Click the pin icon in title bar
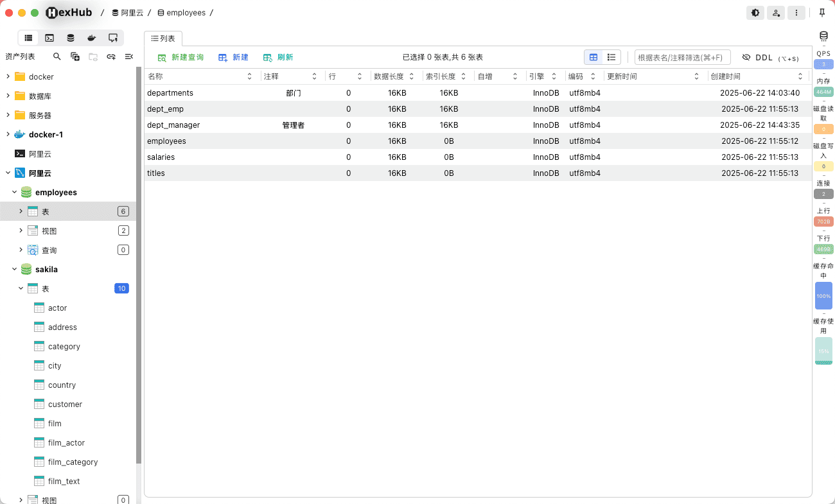The width and height of the screenshot is (835, 504). click(x=822, y=13)
